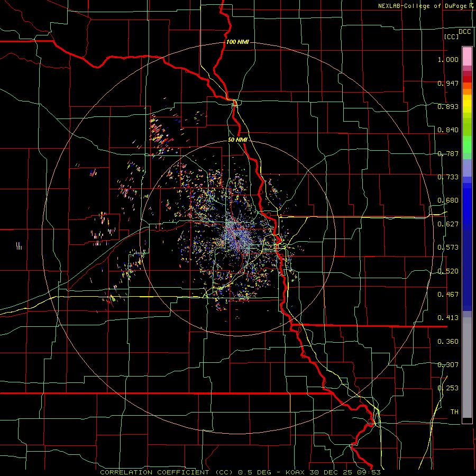Click the 0.573 legend value

click(x=448, y=248)
